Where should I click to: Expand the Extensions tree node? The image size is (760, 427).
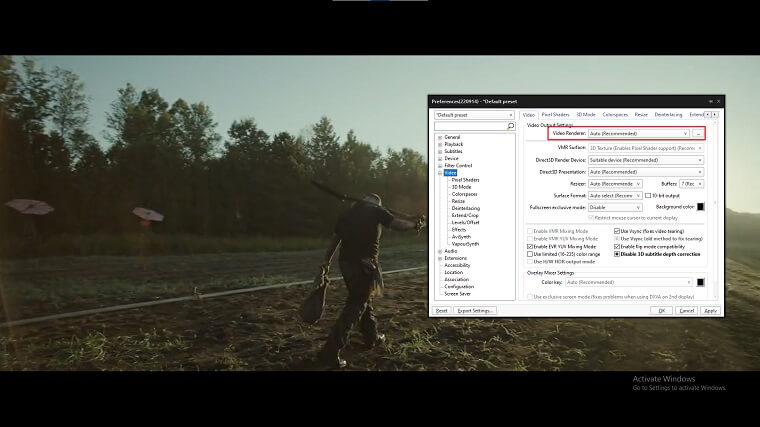pos(440,259)
